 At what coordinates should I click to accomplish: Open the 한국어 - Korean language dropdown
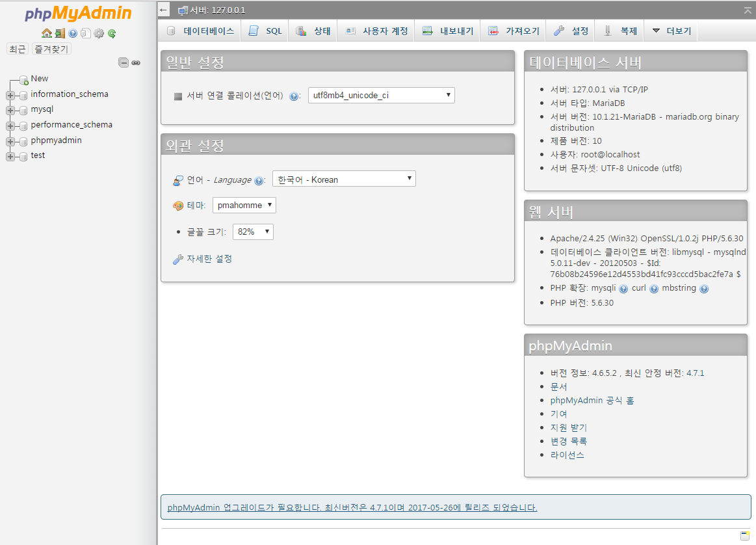coord(344,179)
